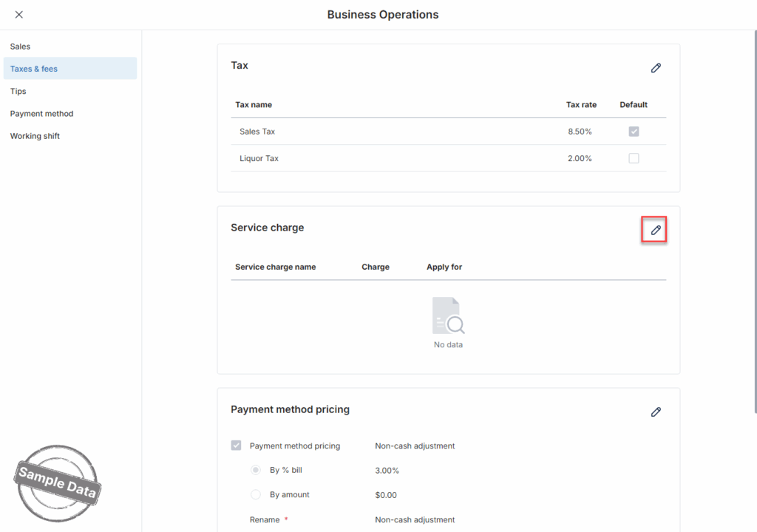Select the By % bill radio button
Image resolution: width=757 pixels, height=532 pixels.
point(256,470)
